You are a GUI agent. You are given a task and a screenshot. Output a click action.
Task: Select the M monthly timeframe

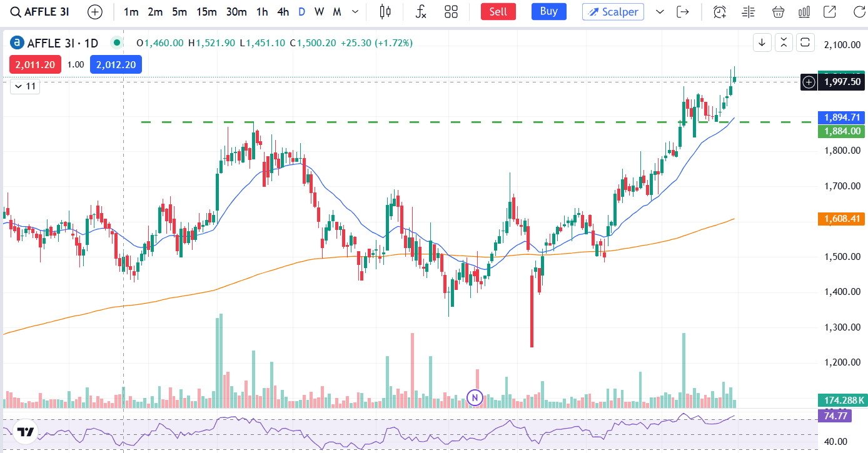pyautogui.click(x=337, y=11)
